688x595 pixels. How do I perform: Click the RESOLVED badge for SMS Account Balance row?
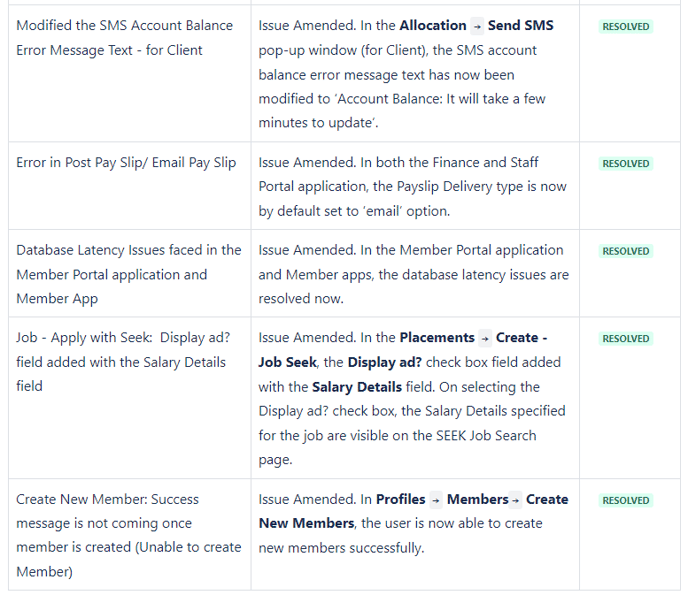coord(626,26)
